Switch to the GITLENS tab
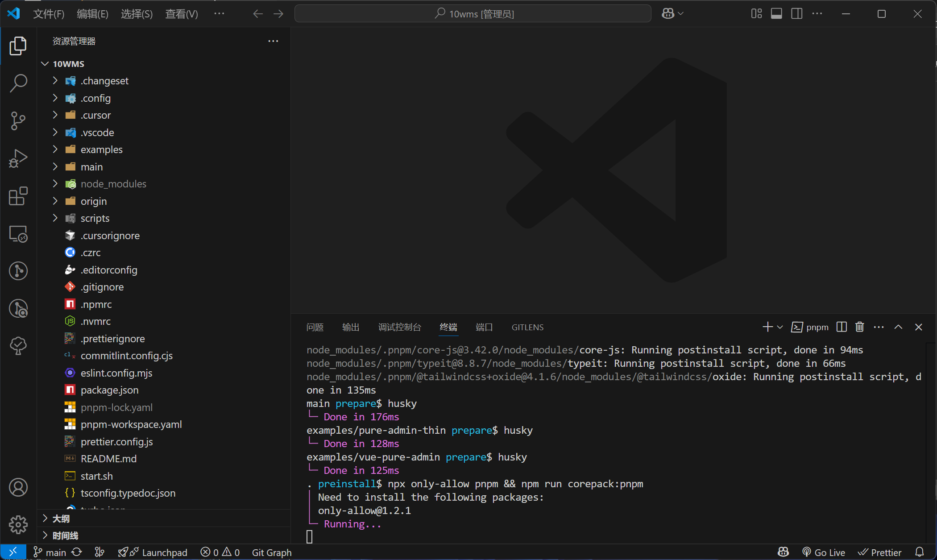Viewport: 937px width, 560px height. [527, 327]
